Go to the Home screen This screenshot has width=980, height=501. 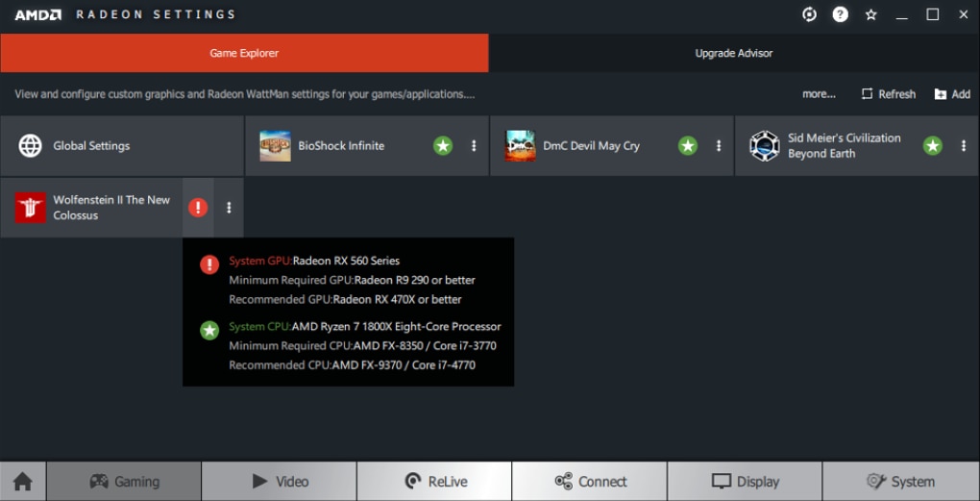[x=23, y=482]
